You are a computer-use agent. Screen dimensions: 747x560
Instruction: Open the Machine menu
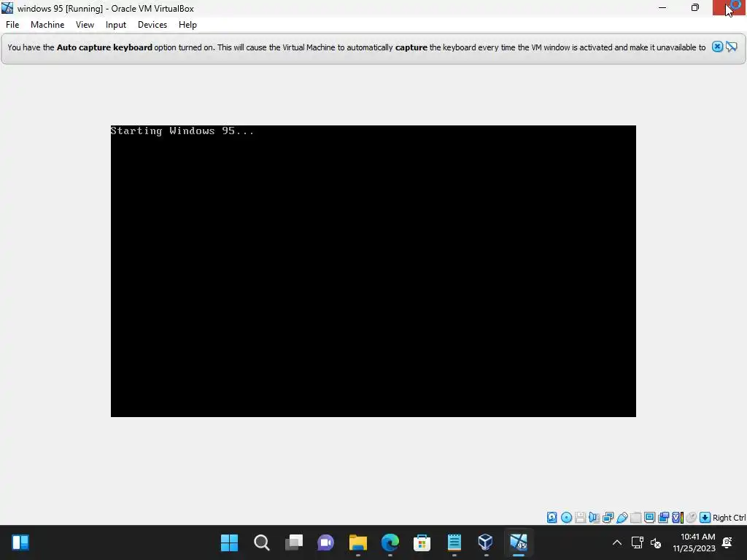pyautogui.click(x=47, y=25)
